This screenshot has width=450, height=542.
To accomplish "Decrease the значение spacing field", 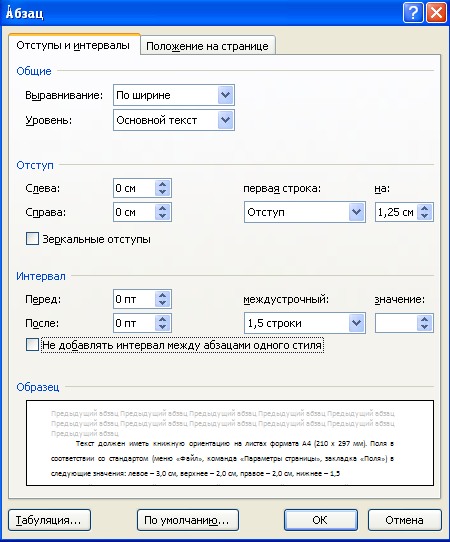I will pos(425,327).
